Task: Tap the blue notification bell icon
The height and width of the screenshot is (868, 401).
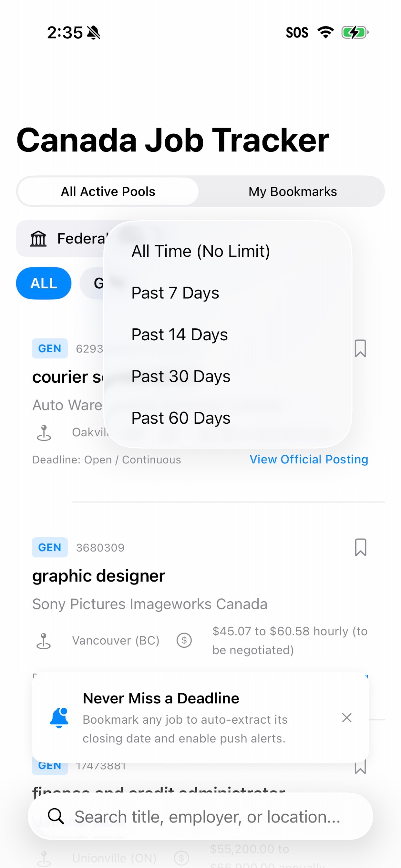Action: coord(59,718)
